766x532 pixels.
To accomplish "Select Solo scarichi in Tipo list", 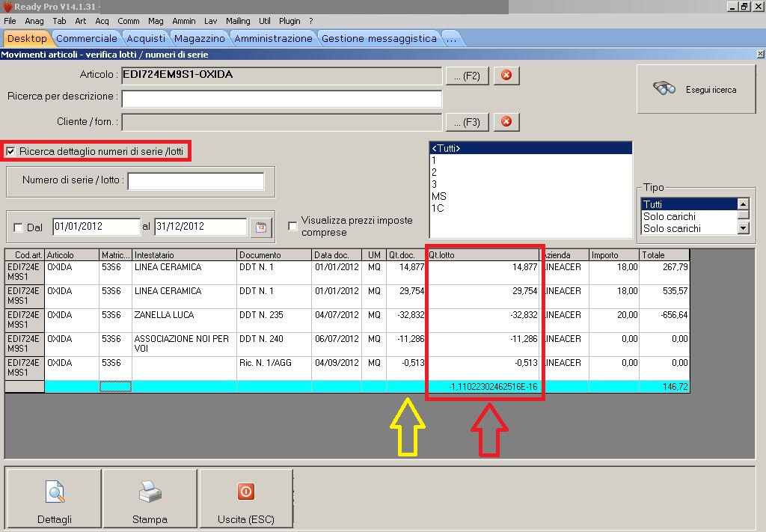I will point(689,228).
